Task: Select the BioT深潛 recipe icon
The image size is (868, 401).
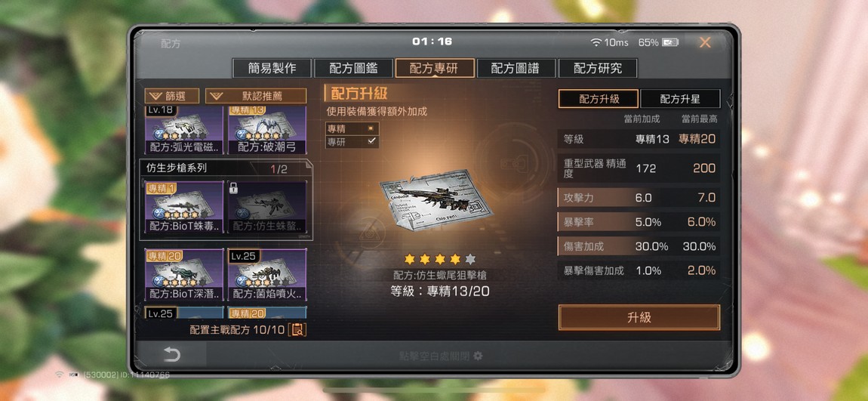Action: click(x=183, y=275)
